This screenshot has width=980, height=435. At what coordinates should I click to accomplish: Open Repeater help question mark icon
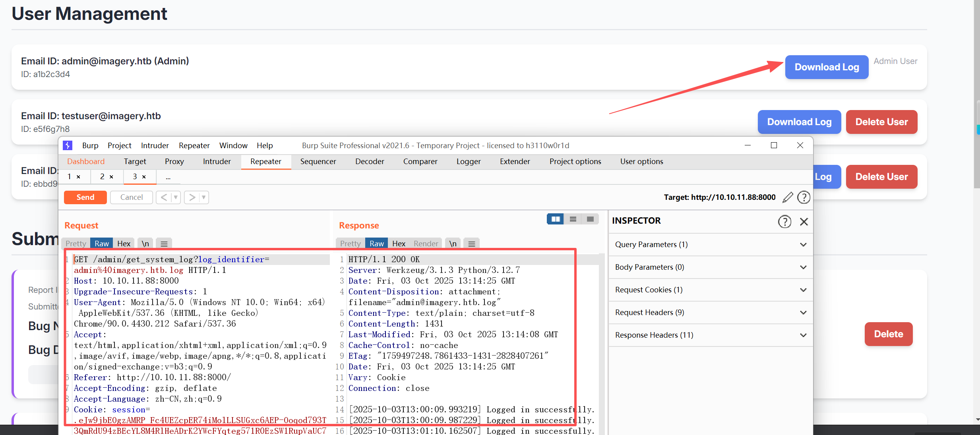804,197
